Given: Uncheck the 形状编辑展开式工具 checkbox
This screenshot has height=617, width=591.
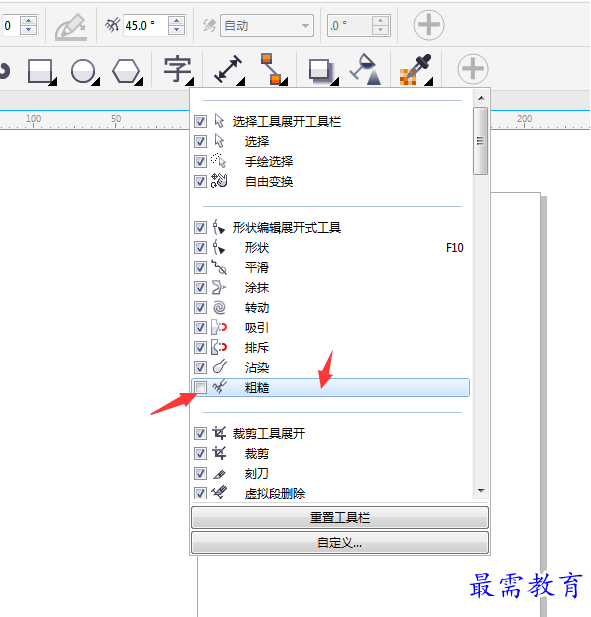Looking at the screenshot, I should [200, 227].
